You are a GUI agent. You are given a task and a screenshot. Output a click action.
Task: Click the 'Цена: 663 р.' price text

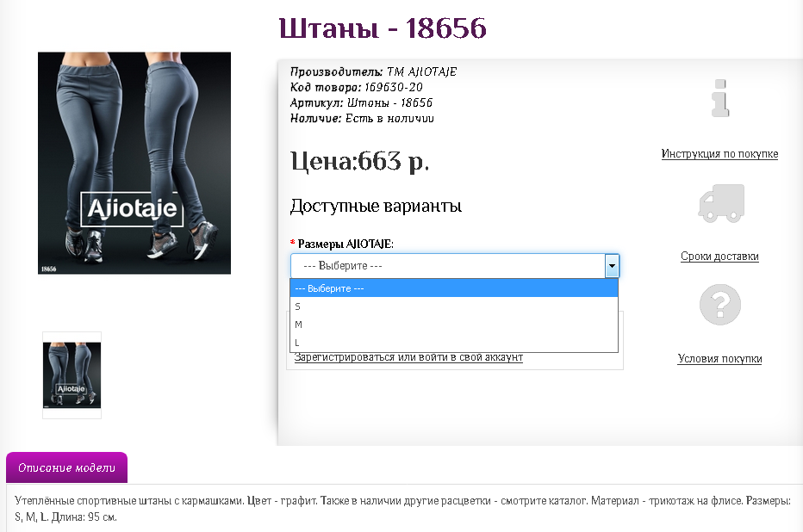click(359, 161)
